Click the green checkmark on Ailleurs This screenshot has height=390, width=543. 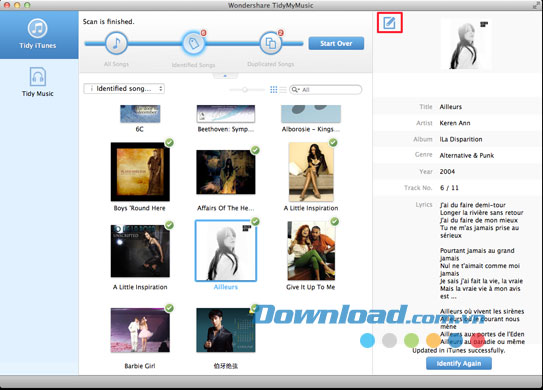click(x=255, y=221)
